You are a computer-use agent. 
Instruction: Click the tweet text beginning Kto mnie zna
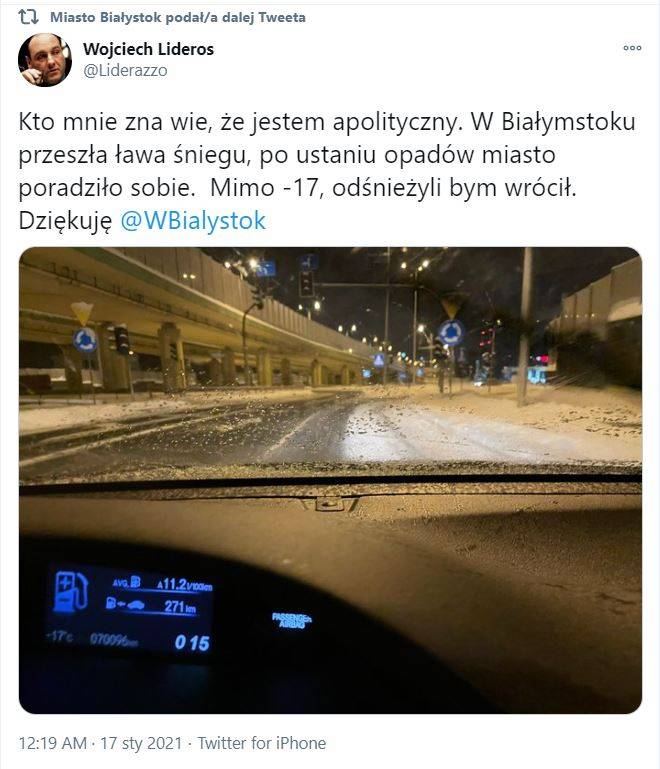point(327,171)
